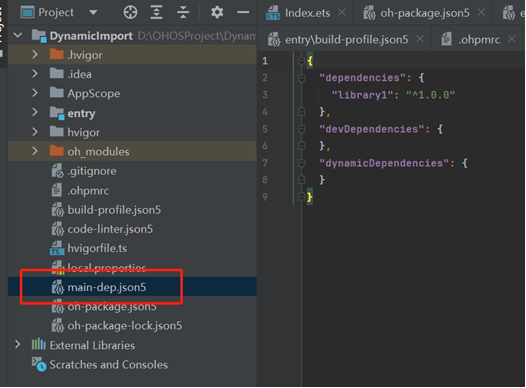Collapse the DynamicImport root node

pyautogui.click(x=18, y=35)
